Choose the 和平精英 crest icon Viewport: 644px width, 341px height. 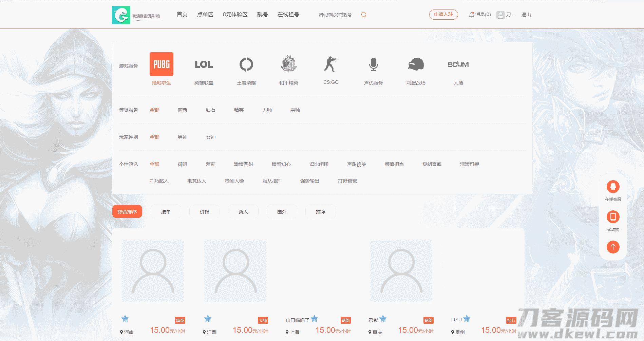[x=289, y=64]
